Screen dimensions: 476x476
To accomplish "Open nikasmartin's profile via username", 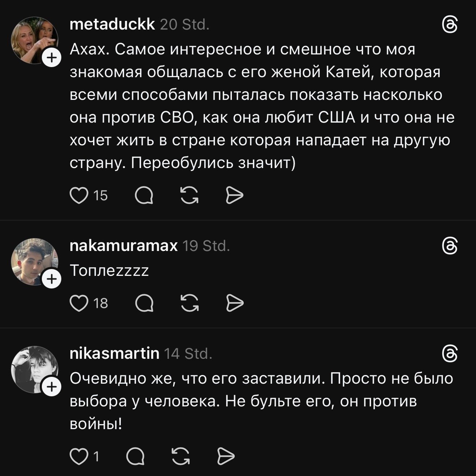I will 114,353.
